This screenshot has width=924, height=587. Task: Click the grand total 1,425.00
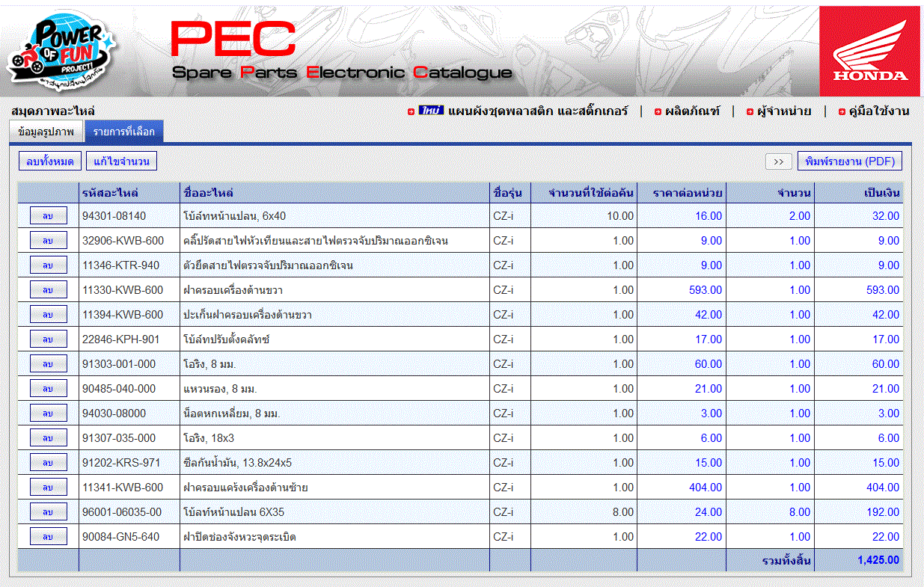[878, 559]
